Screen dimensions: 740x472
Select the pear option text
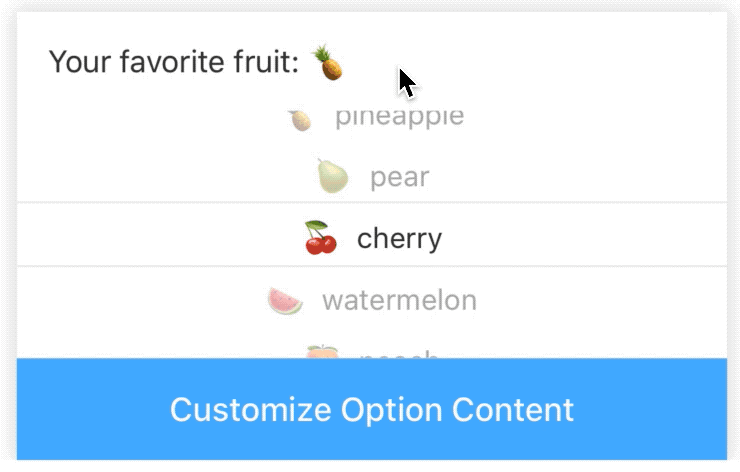tap(399, 178)
